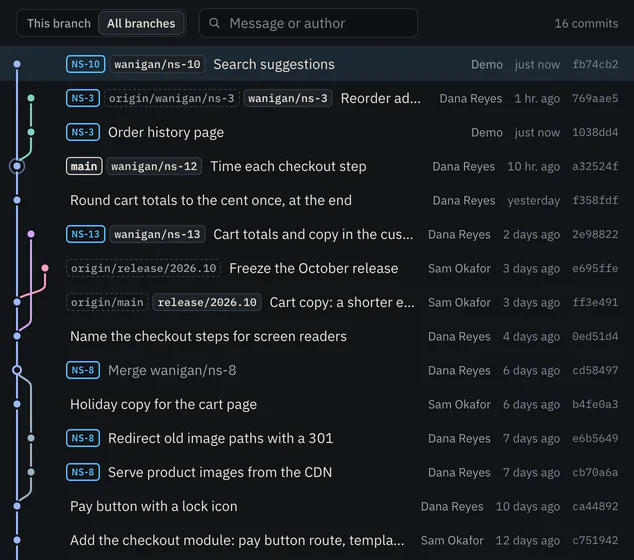Select the Time each checkout step commit

point(288,166)
